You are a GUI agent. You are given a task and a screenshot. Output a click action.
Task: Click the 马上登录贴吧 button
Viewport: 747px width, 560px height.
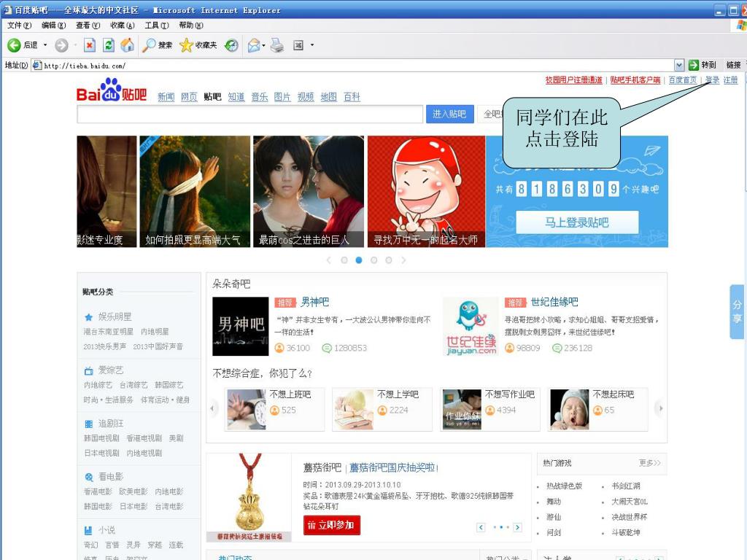577,222
